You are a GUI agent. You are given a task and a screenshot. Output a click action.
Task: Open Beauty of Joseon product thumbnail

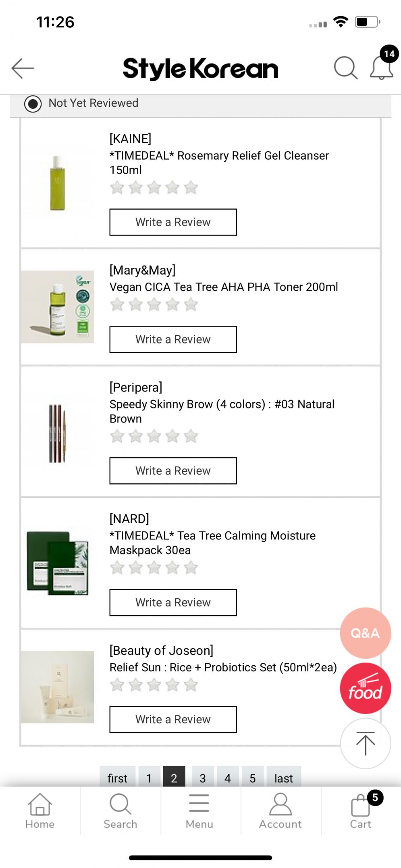tap(58, 687)
